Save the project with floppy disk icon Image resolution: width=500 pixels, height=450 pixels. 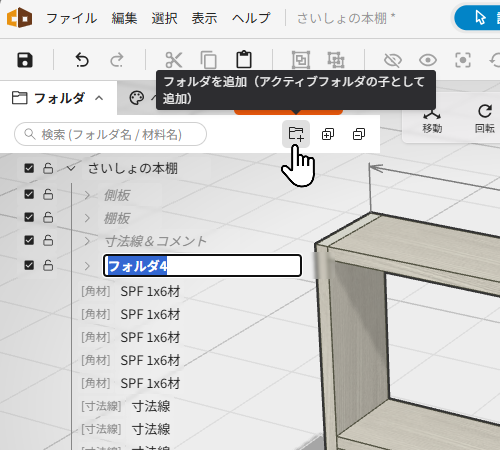(x=25, y=60)
